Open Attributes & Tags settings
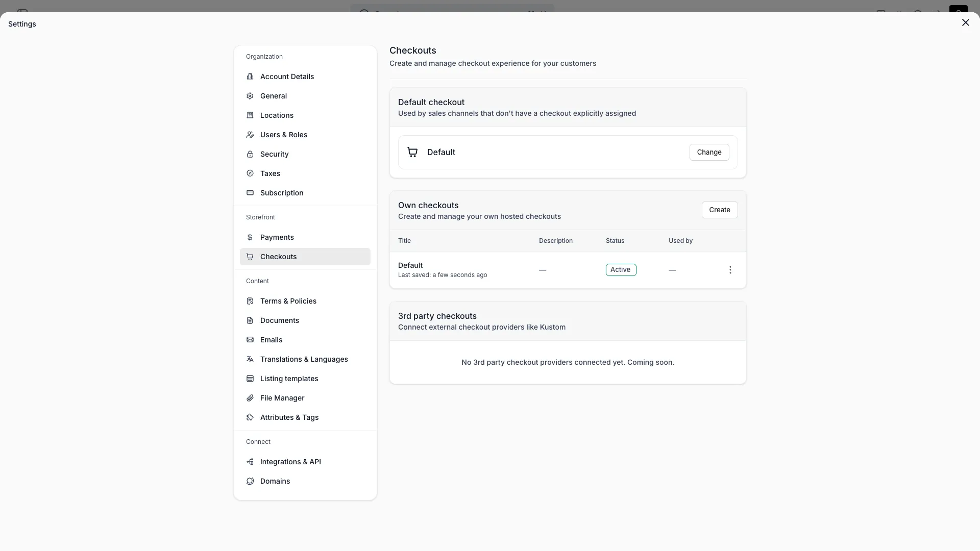This screenshot has height=551, width=980. coord(305,417)
